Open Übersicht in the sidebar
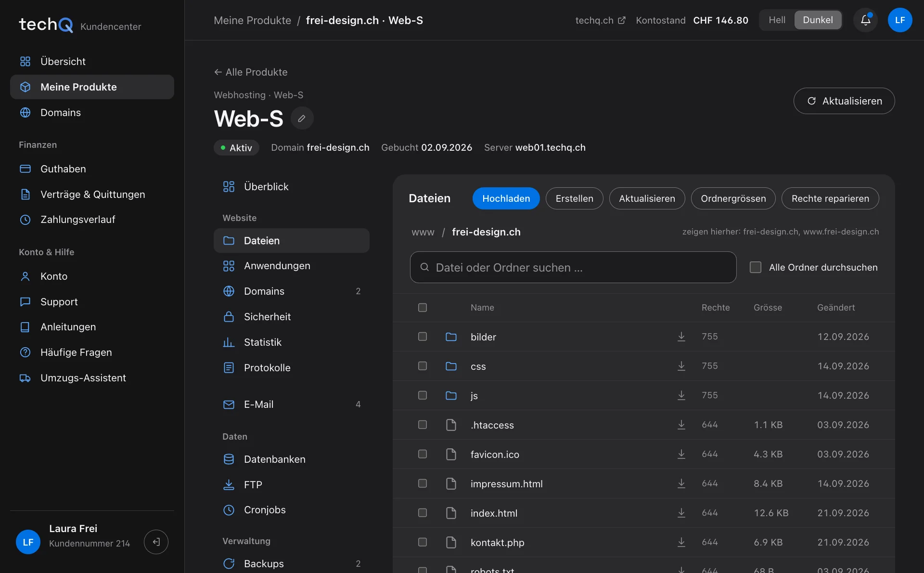Screen dimensions: 924x573 [92, 61]
